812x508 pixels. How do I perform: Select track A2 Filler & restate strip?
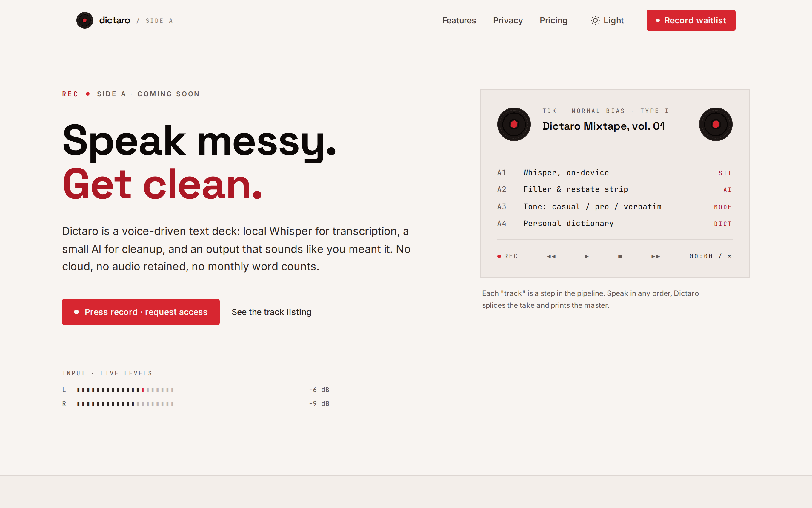click(615, 189)
